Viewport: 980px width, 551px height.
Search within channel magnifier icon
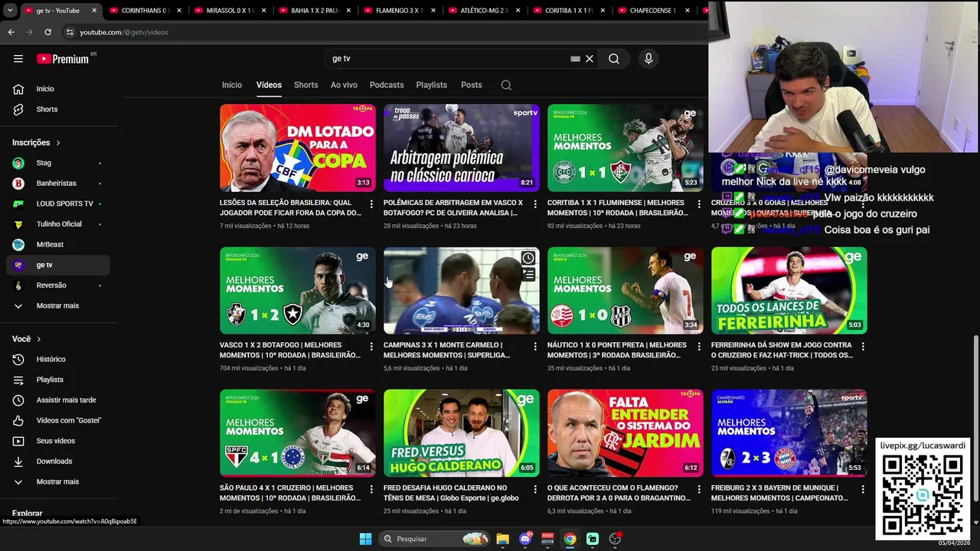[x=506, y=85]
